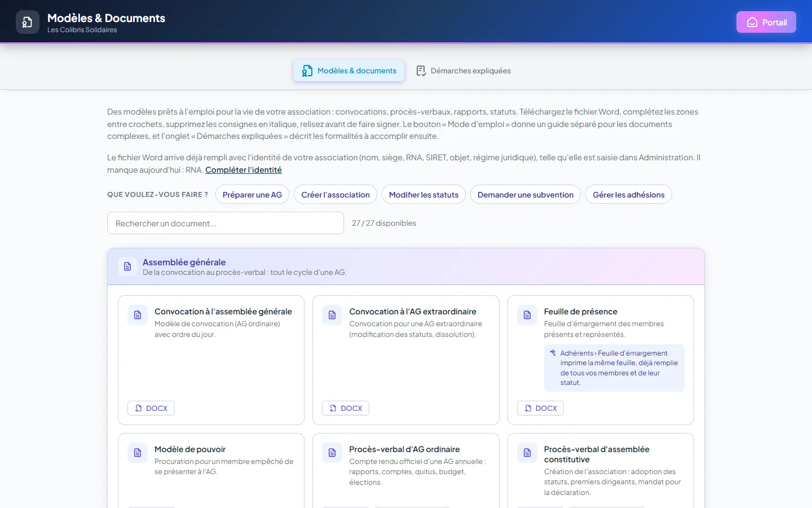Click the Assemblée générale section heading
Image resolution: width=812 pixels, height=508 pixels.
(x=184, y=262)
